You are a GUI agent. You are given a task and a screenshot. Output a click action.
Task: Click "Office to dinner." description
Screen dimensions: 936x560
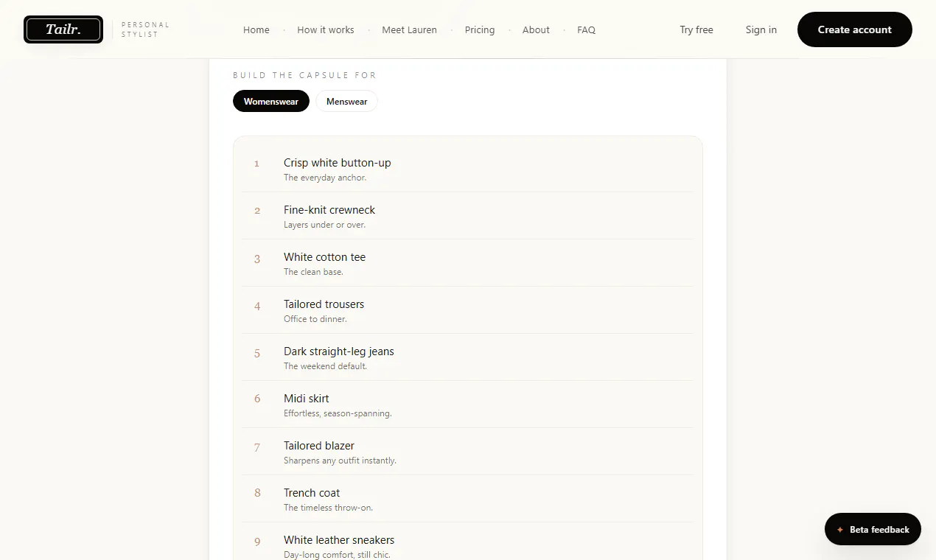(x=315, y=319)
